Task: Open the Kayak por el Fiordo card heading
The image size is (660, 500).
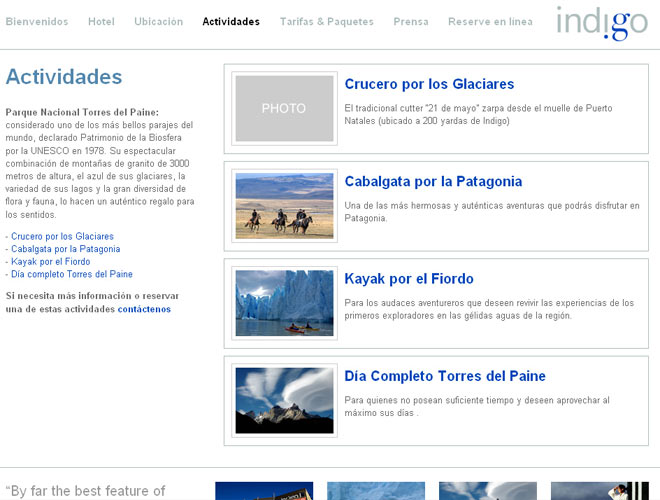Action: click(409, 279)
